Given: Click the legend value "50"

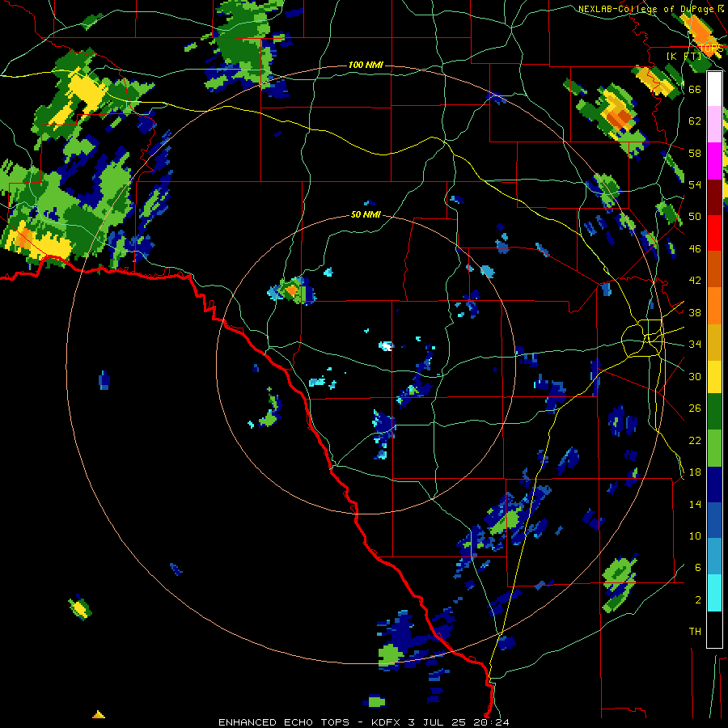Looking at the screenshot, I should 695,217.
